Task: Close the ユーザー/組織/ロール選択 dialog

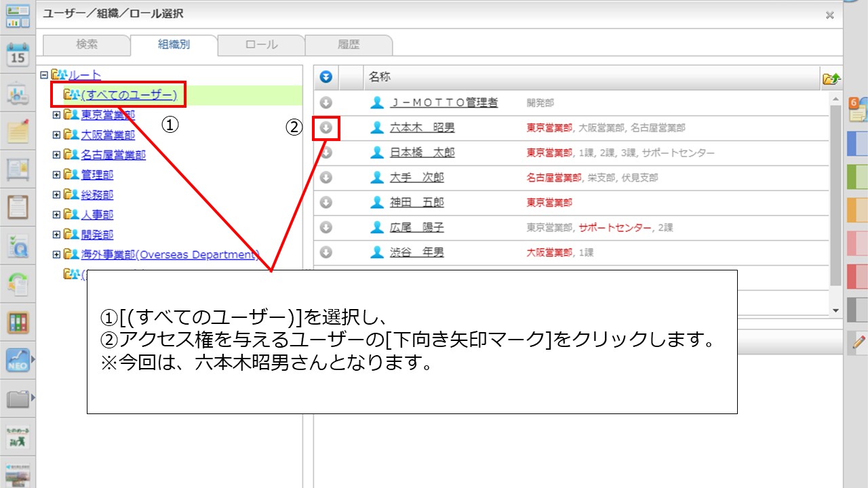Action: pyautogui.click(x=829, y=15)
